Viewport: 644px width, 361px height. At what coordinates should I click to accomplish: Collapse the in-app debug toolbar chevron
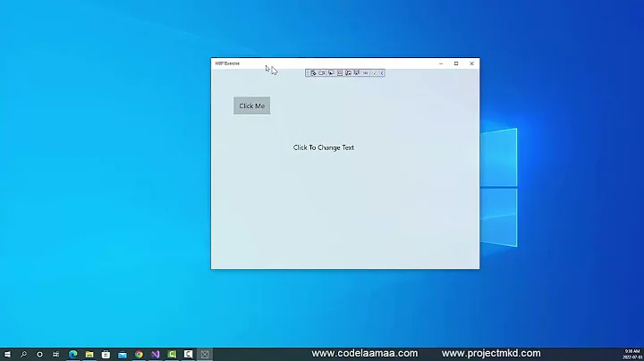coord(382,73)
